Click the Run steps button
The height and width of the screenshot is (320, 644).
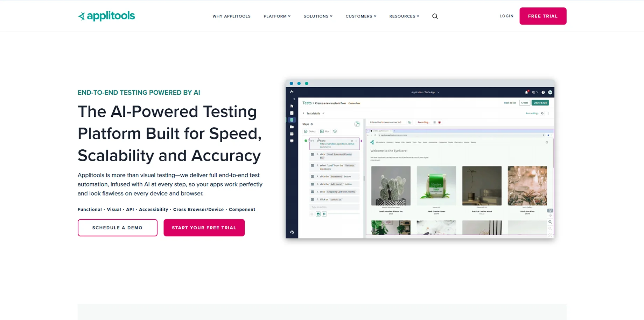pos(325,131)
